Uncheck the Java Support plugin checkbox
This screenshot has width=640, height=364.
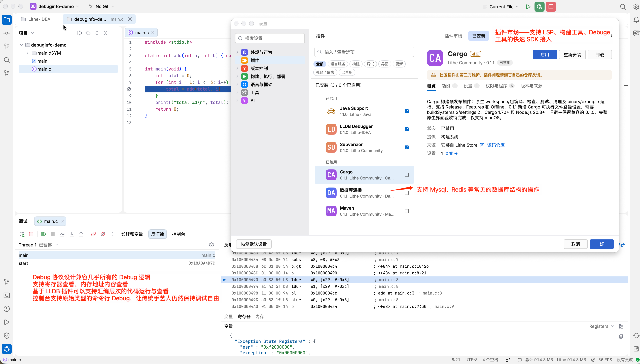(x=407, y=111)
